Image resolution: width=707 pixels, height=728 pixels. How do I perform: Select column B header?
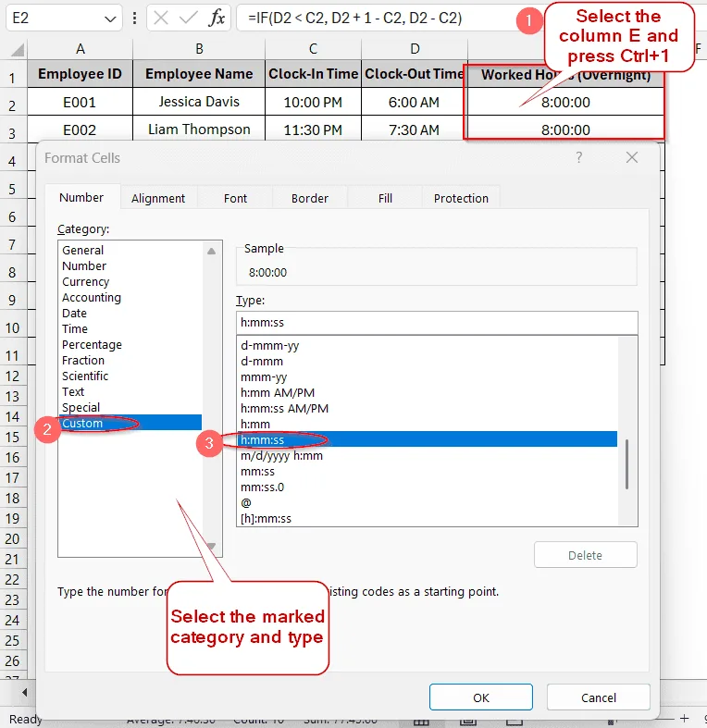pos(199,49)
